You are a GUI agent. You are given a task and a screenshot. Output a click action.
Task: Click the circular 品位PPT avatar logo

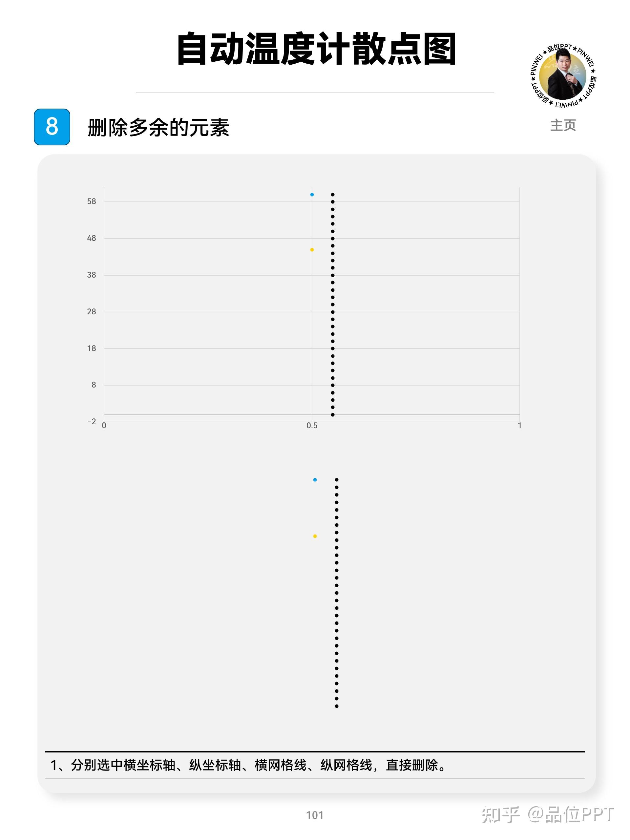pyautogui.click(x=563, y=75)
